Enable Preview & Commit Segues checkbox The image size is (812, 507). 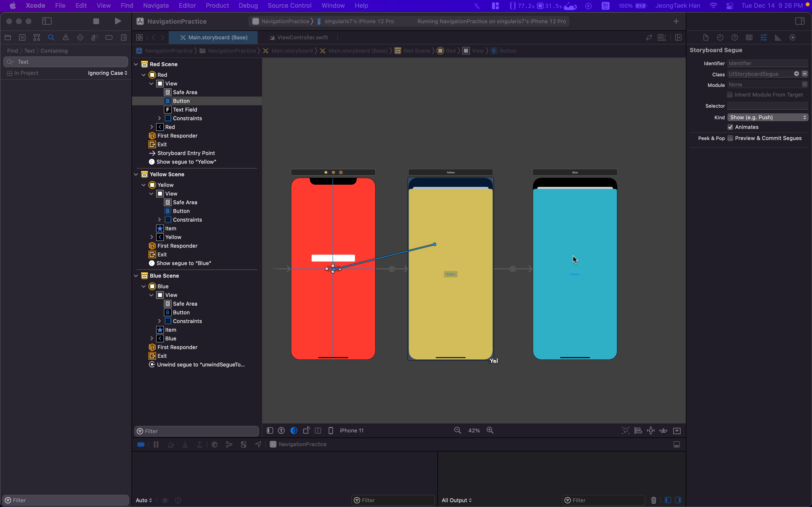click(x=730, y=138)
